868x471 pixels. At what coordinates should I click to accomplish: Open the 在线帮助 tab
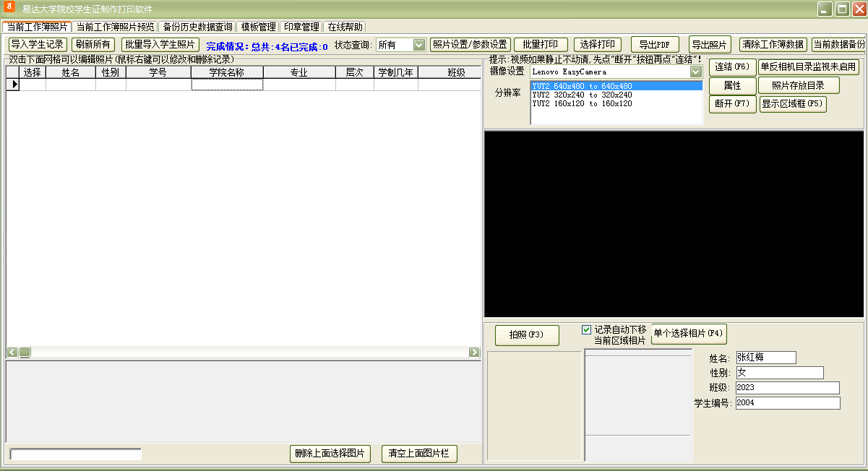[345, 27]
